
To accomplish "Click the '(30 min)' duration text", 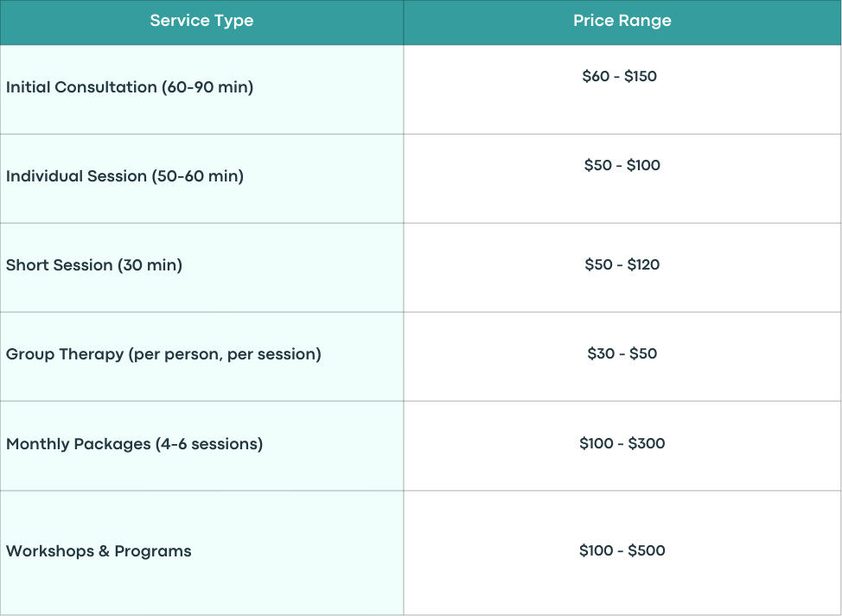I will point(150,265).
